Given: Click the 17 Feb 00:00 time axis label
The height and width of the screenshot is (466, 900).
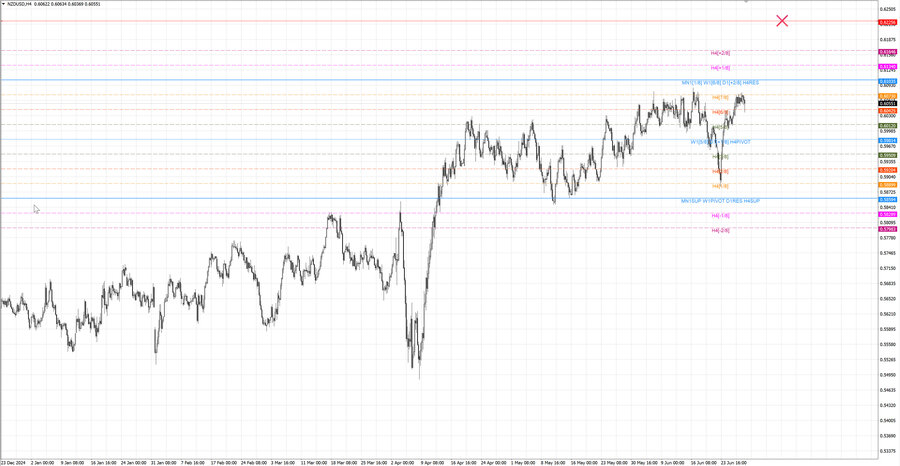Looking at the screenshot, I should tap(222, 462).
